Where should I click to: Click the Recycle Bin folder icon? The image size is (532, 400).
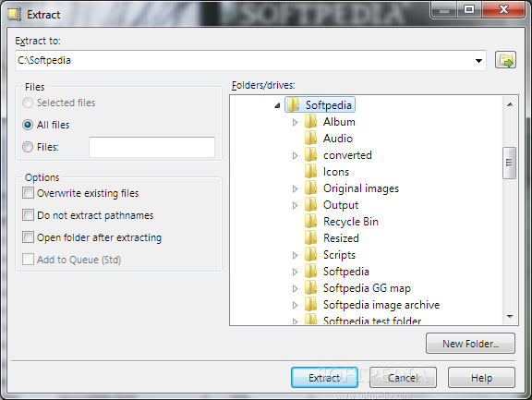(x=310, y=221)
